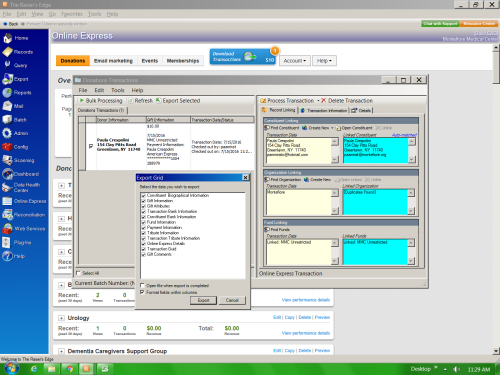The width and height of the screenshot is (500, 375).
Task: Expand Dementia Caregivers Support Group
Action: [61, 351]
